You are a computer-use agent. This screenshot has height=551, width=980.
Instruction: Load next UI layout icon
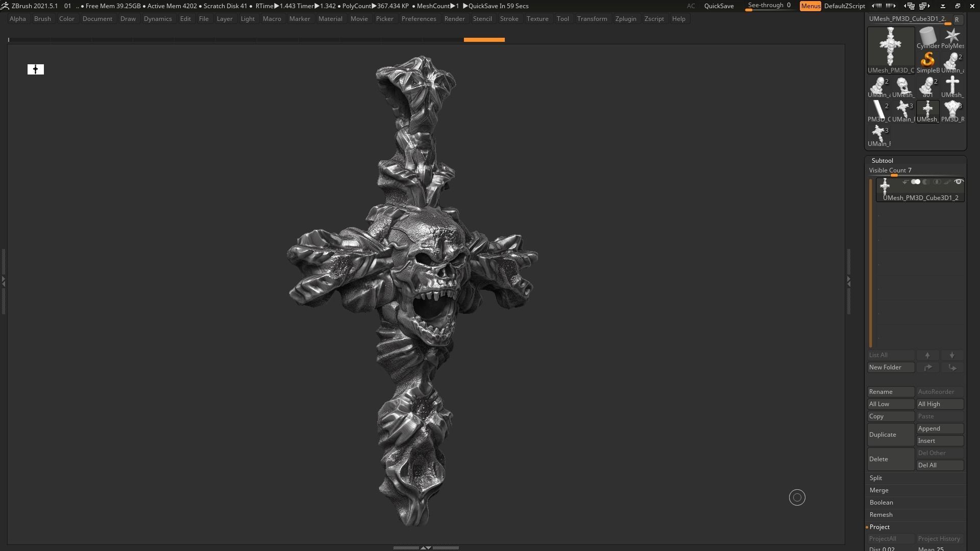(924, 6)
